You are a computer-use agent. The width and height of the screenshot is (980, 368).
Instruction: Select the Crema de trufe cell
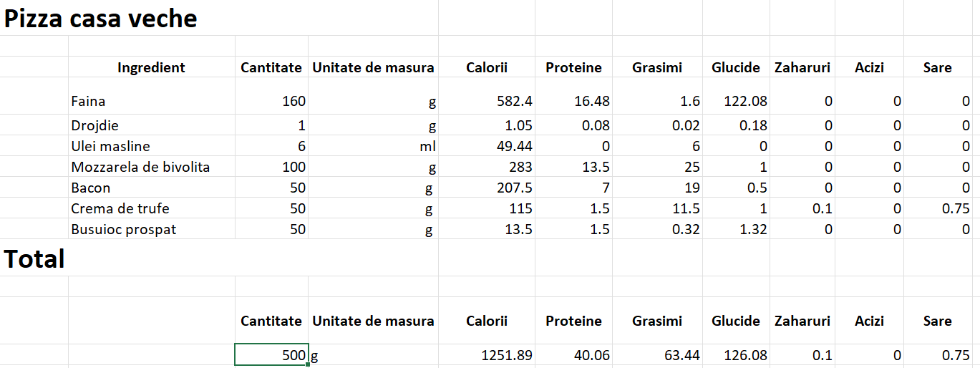(x=152, y=208)
